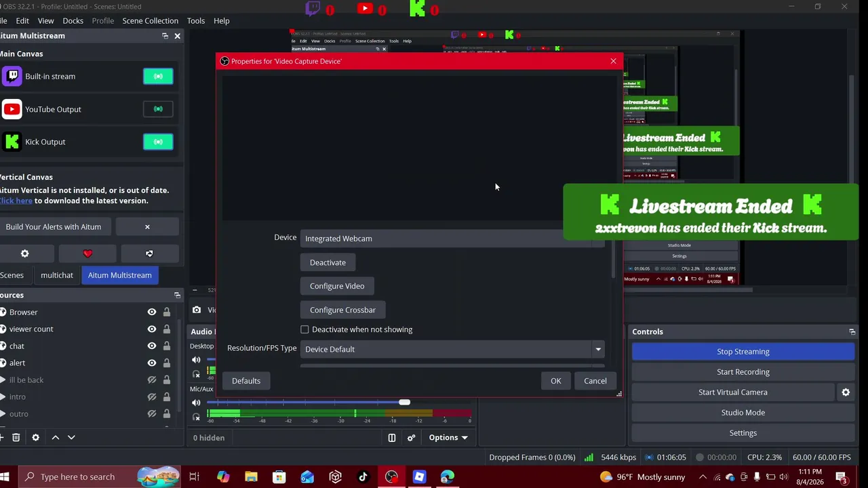Screen dimensions: 868x488
Task: Mute Mic/Aux speaker icon
Action: 196,403
